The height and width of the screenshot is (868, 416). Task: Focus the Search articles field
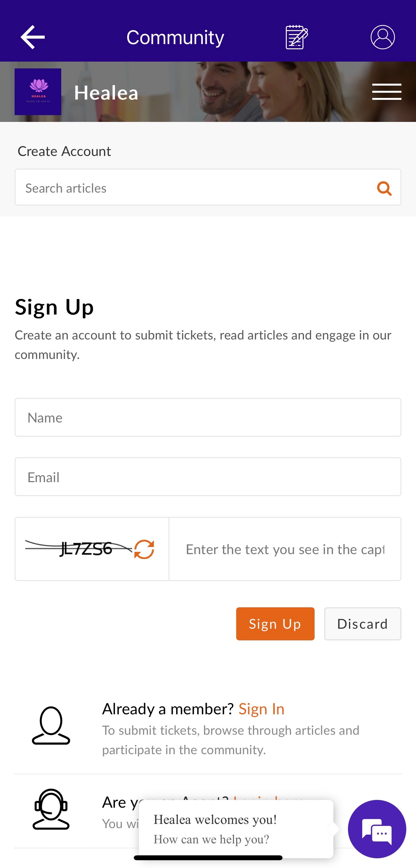point(195,188)
